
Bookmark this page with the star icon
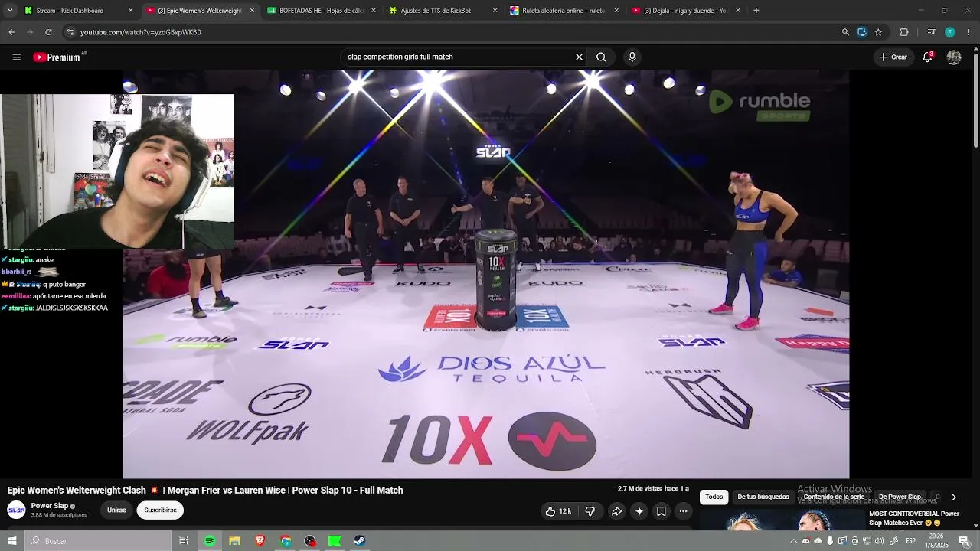tap(878, 32)
